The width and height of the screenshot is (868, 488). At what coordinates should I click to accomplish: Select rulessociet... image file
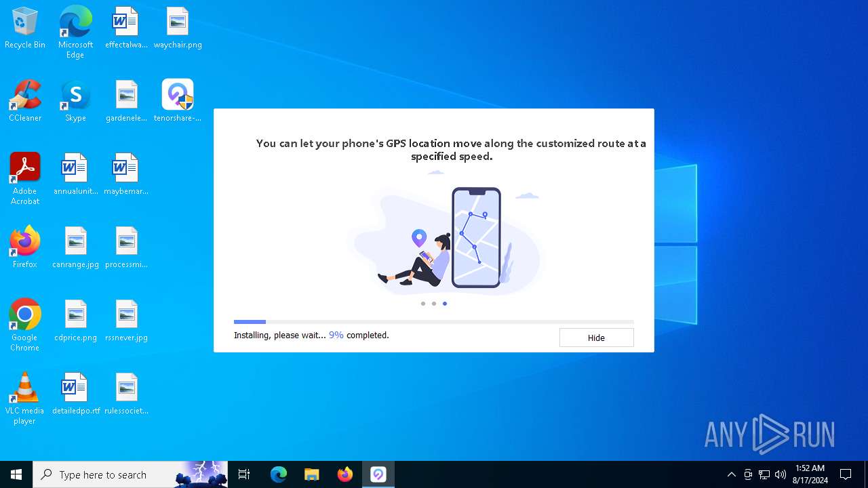click(126, 394)
